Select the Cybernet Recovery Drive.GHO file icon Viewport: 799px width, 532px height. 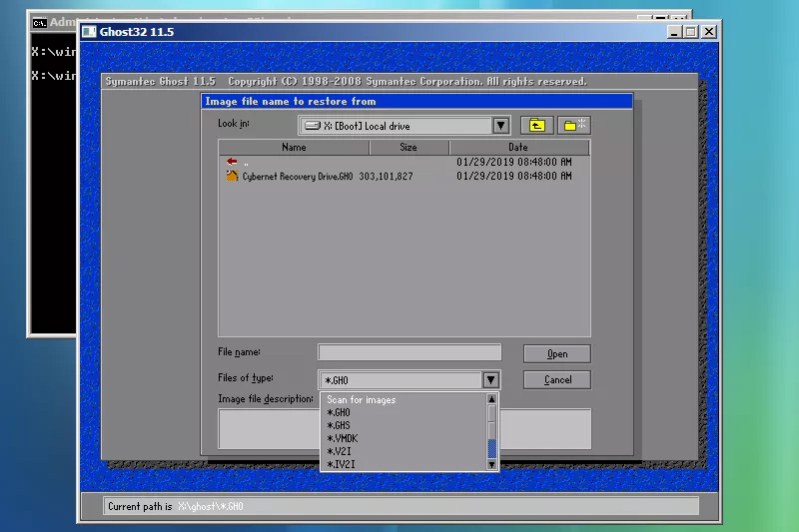232,176
